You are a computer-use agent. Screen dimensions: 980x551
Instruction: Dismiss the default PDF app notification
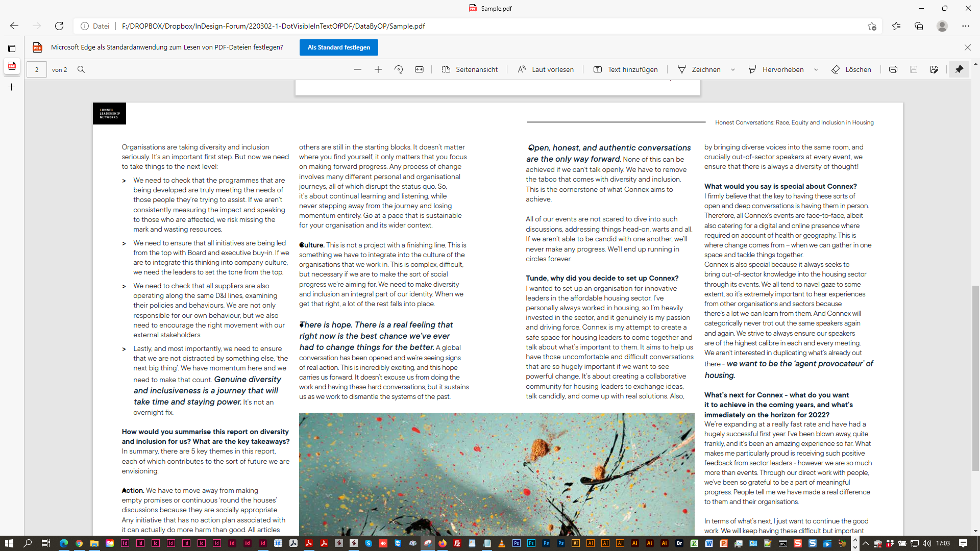(967, 47)
